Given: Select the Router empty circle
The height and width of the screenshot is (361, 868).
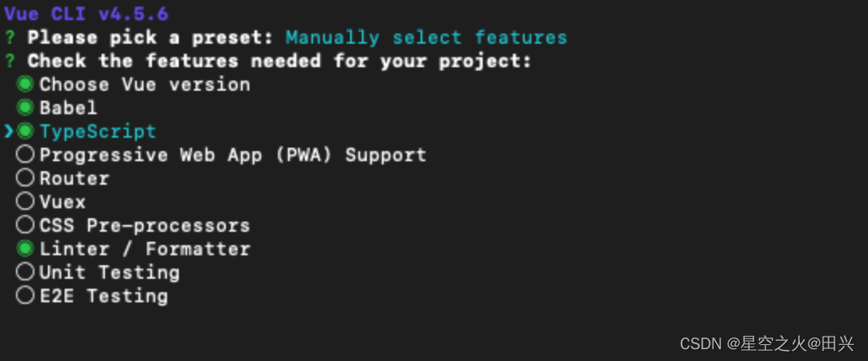Looking at the screenshot, I should click(25, 178).
